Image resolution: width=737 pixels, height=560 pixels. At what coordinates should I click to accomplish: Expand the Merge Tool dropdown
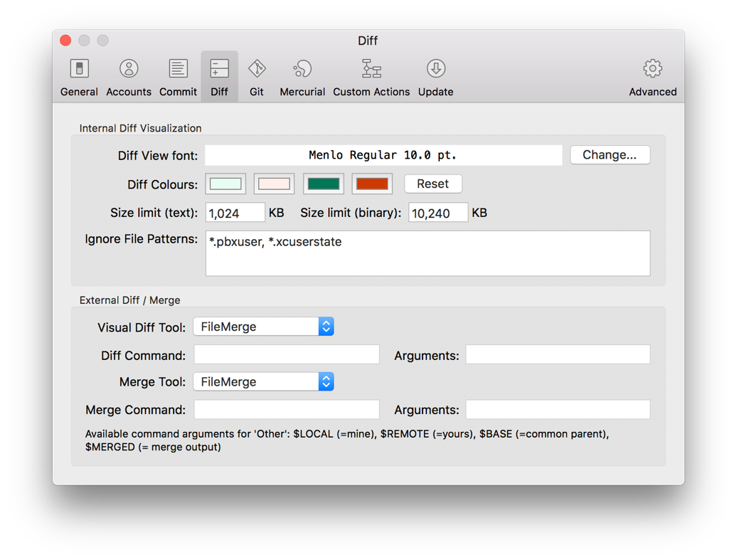[x=263, y=382]
